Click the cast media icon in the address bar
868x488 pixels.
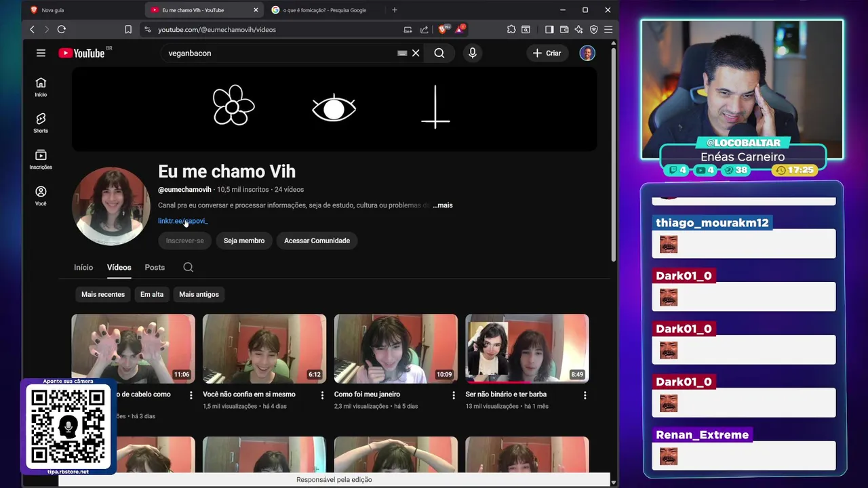tap(408, 29)
